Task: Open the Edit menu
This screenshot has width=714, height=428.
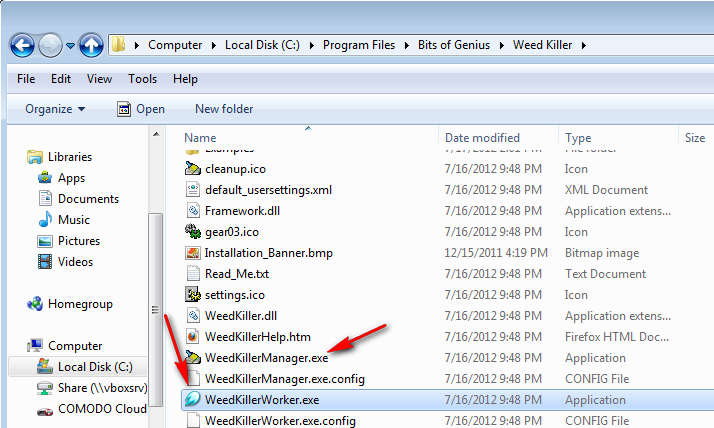Action: coord(61,79)
